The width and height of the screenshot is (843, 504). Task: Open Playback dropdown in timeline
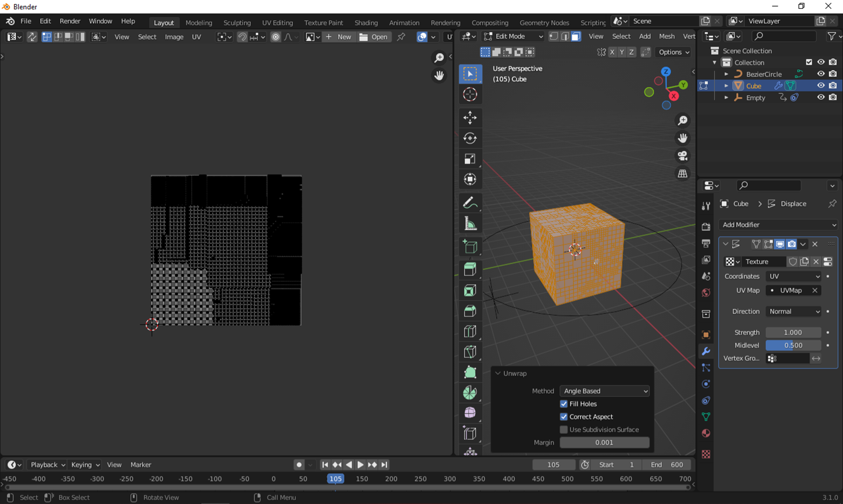47,465
